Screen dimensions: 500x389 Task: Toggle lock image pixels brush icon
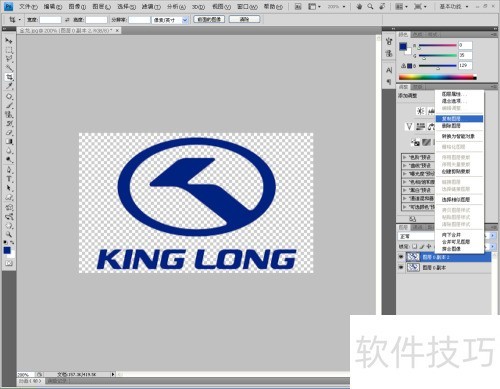tap(422, 247)
